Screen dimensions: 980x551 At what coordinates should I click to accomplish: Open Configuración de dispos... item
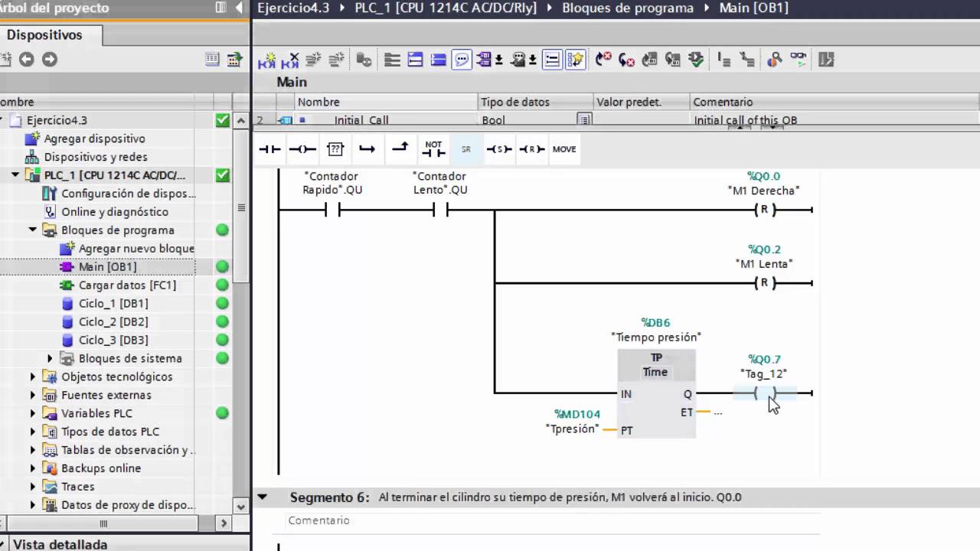click(128, 194)
